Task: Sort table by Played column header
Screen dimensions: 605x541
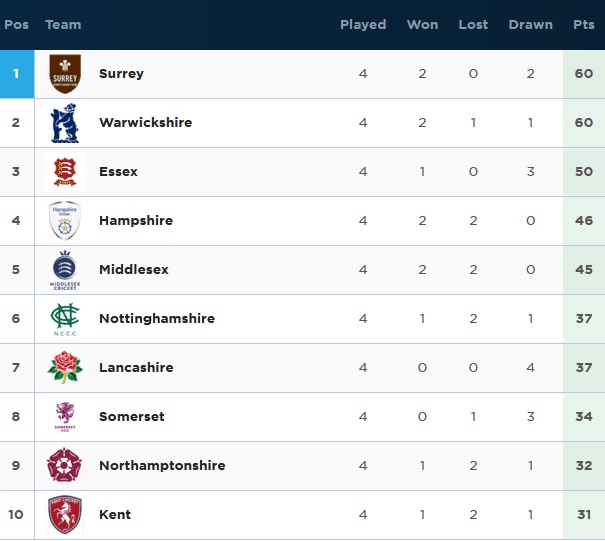Action: (363, 25)
